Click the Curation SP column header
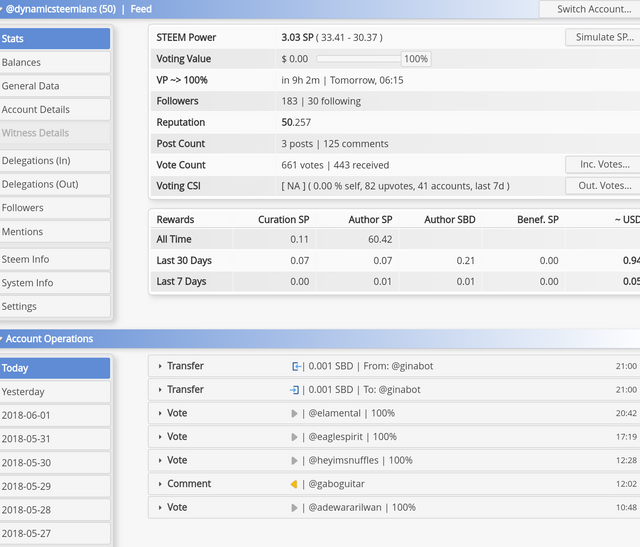Image resolution: width=640 pixels, height=547 pixels. (284, 220)
